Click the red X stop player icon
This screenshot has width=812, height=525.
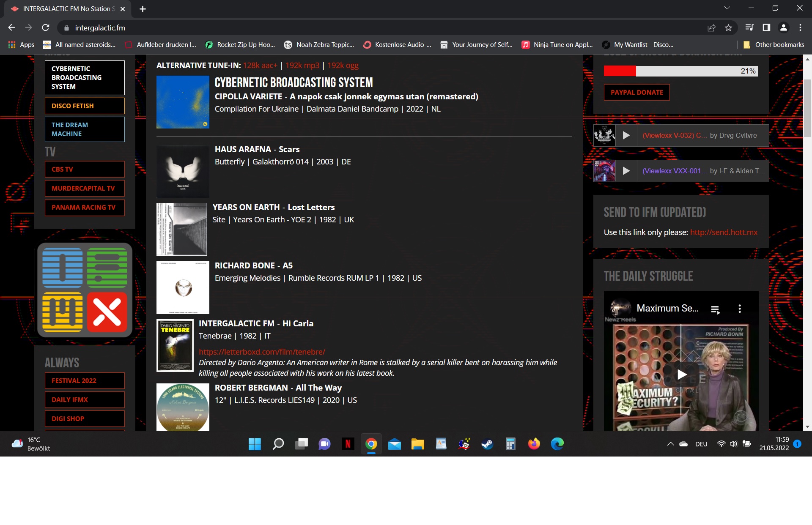pos(107,312)
